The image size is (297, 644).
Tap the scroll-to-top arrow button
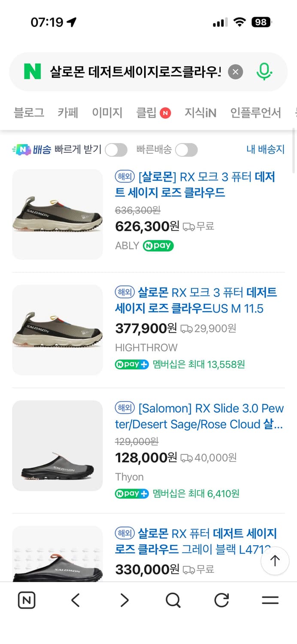coord(275,561)
